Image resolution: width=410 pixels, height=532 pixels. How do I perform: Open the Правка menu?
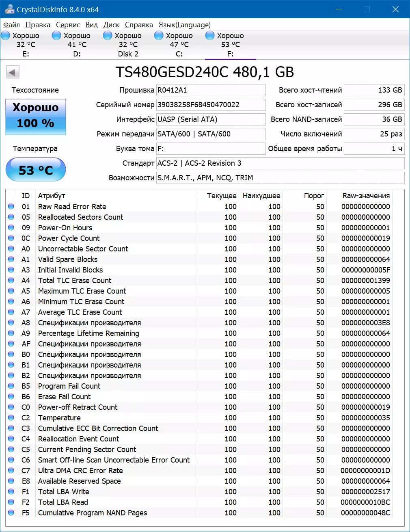[38, 25]
